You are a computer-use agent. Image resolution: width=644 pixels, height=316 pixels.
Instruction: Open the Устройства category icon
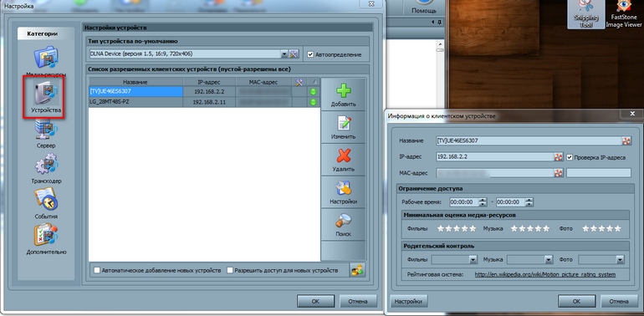[x=46, y=91]
